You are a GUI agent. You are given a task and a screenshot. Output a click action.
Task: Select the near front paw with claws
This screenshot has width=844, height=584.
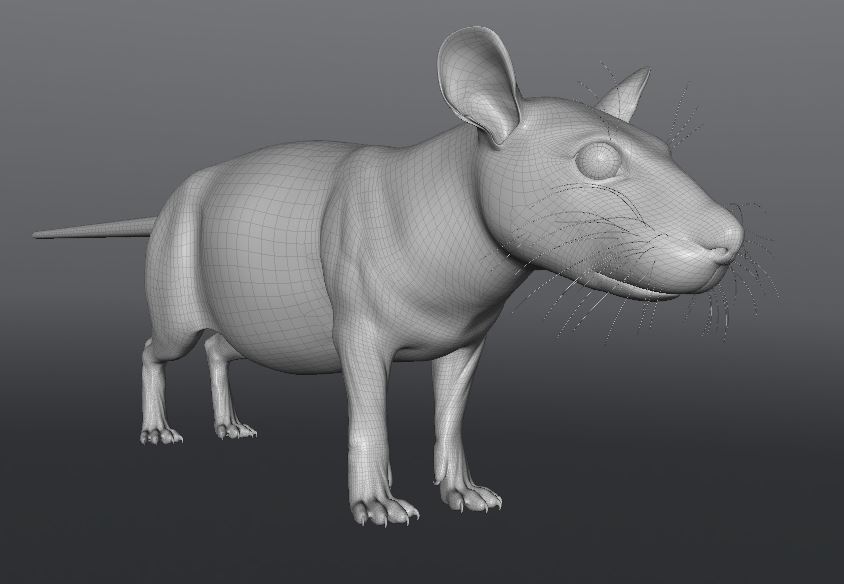tap(383, 510)
